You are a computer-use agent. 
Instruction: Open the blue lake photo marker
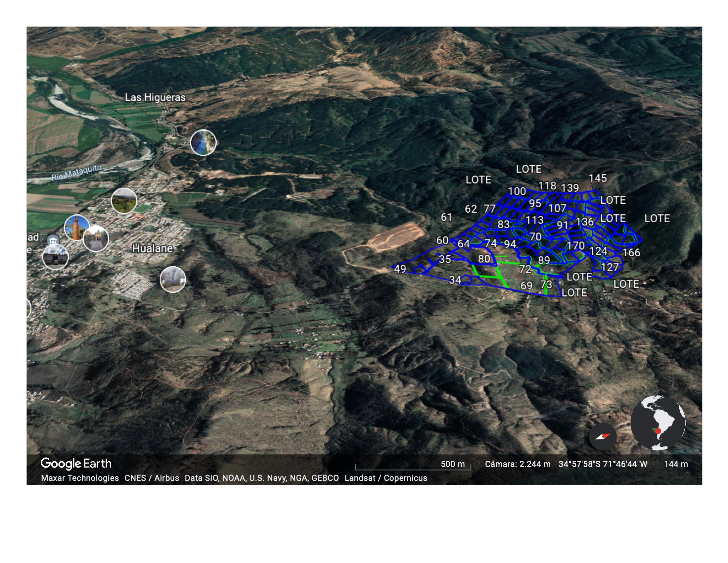click(203, 143)
